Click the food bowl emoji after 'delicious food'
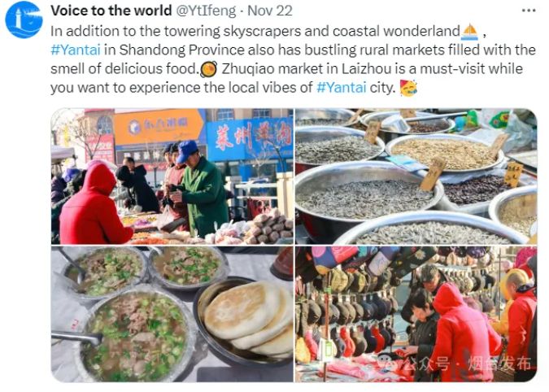 pyautogui.click(x=209, y=69)
